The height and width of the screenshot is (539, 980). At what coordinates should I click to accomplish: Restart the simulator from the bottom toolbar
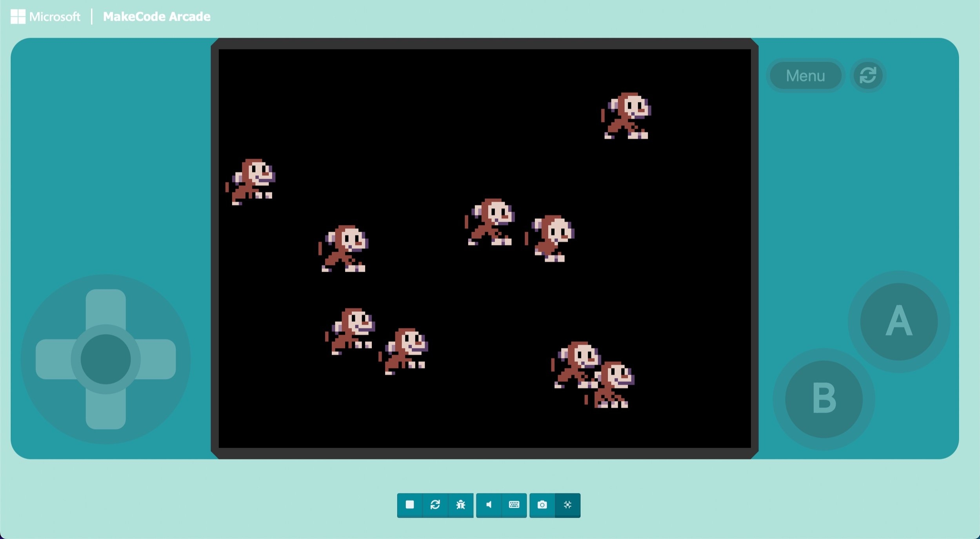[x=435, y=505]
